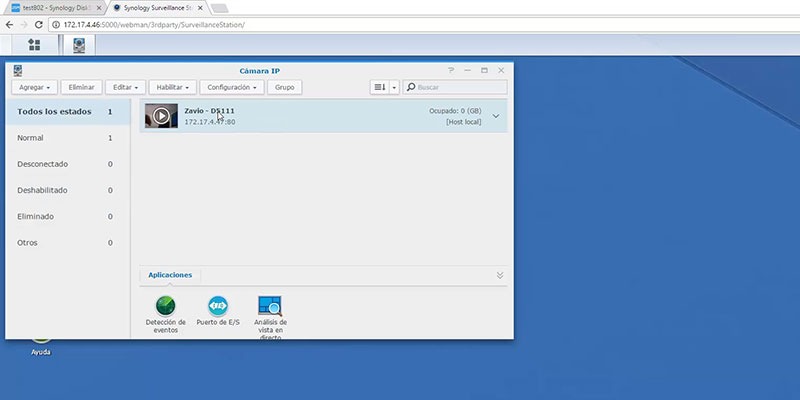Click the Zavio - D5111 camera name
800x400 pixels.
(209, 111)
